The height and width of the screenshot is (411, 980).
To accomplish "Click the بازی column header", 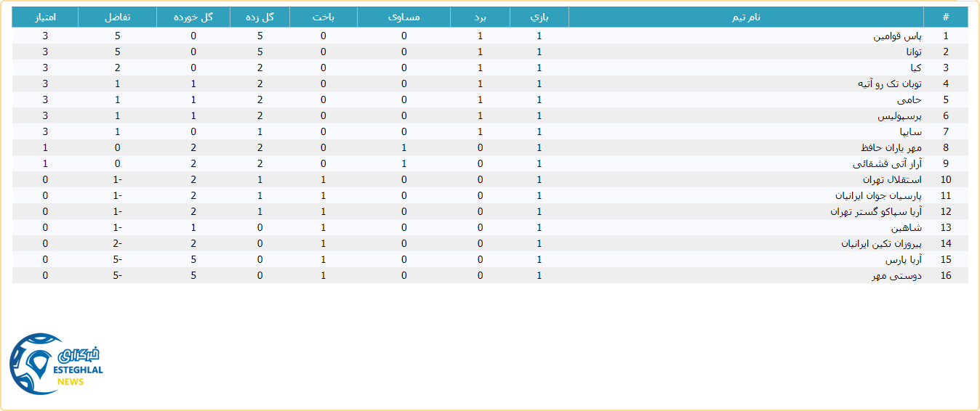I will [539, 17].
